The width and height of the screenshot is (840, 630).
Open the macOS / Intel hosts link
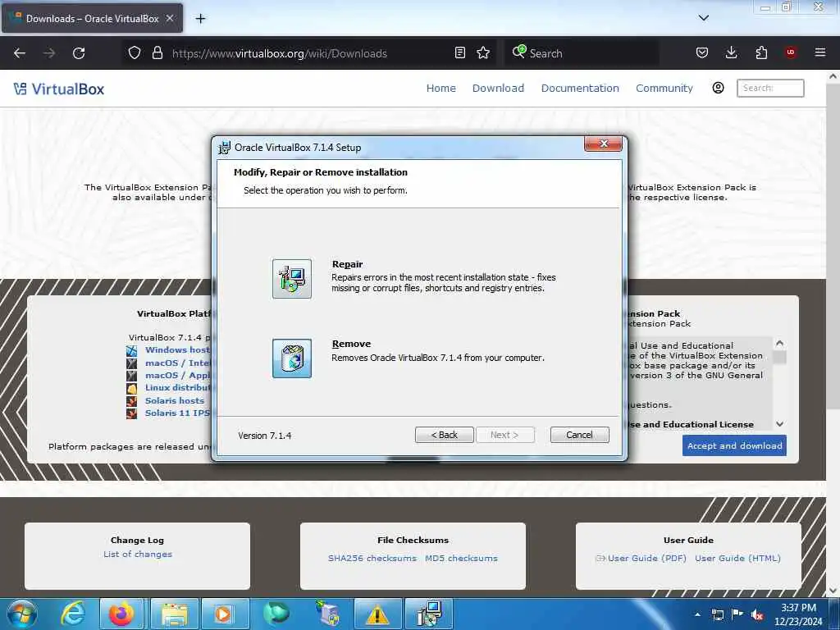[x=177, y=363]
